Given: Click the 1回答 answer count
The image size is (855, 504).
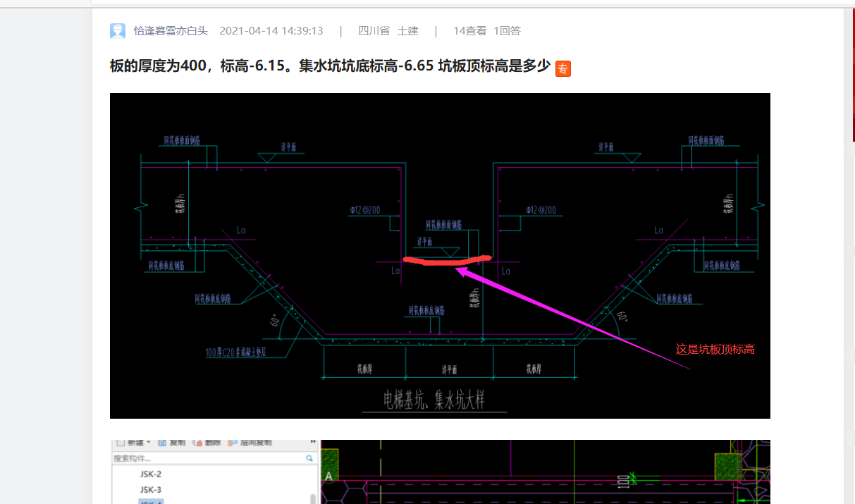Looking at the screenshot, I should point(507,31).
